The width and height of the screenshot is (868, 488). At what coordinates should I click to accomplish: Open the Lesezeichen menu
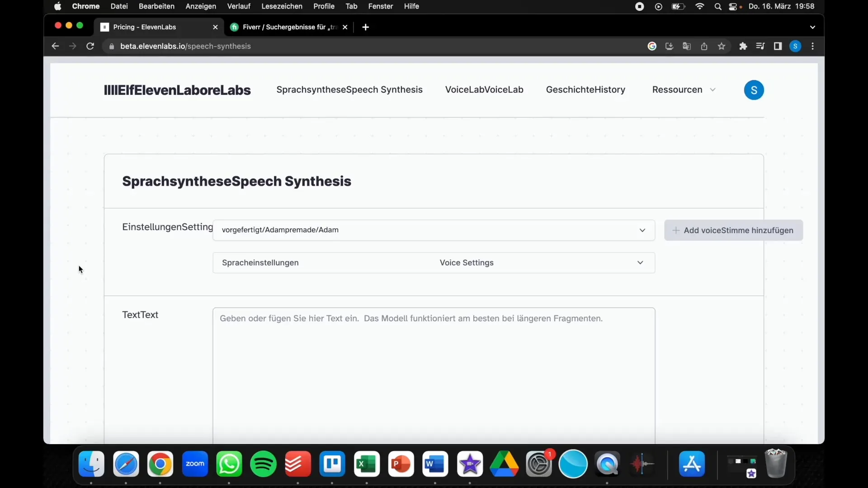(282, 6)
